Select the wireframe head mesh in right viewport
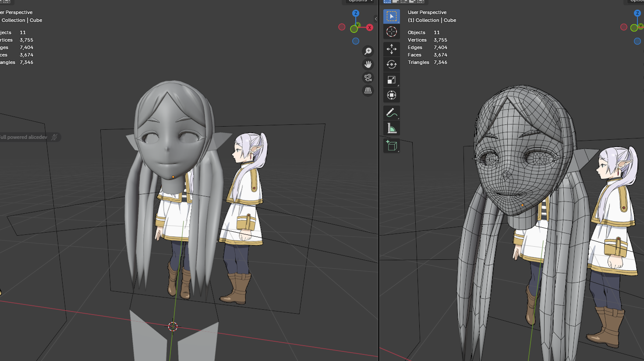The height and width of the screenshot is (361, 644). (x=517, y=149)
